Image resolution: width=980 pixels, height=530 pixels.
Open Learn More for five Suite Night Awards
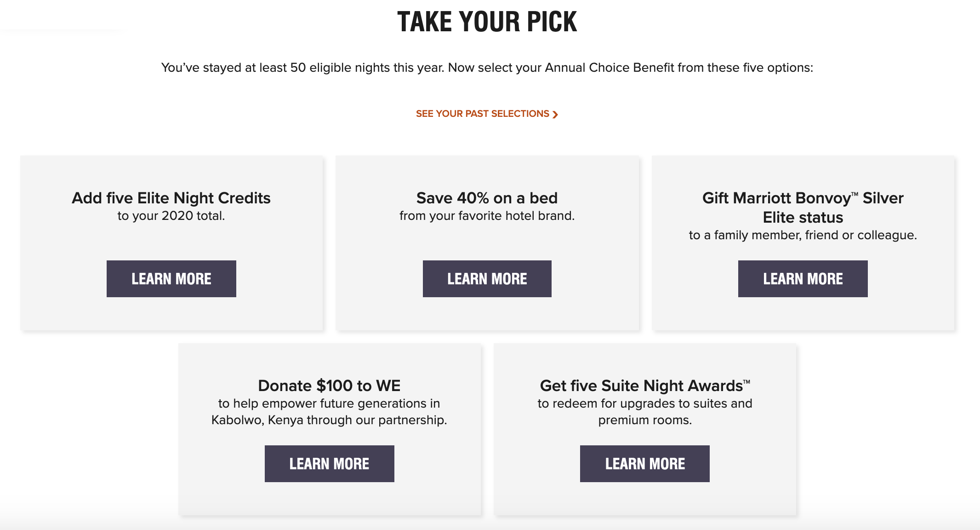(x=644, y=464)
